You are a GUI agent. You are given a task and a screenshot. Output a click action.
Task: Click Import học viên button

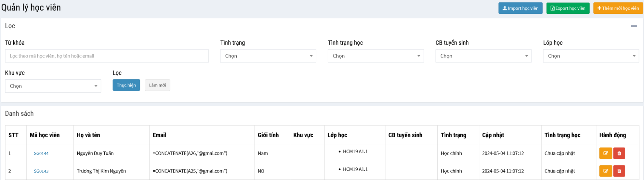click(520, 8)
